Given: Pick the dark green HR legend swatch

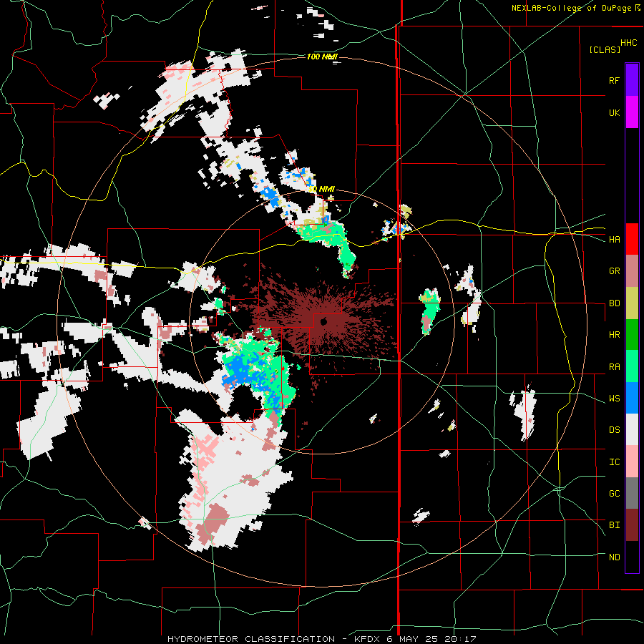Looking at the screenshot, I should click(x=632, y=335).
